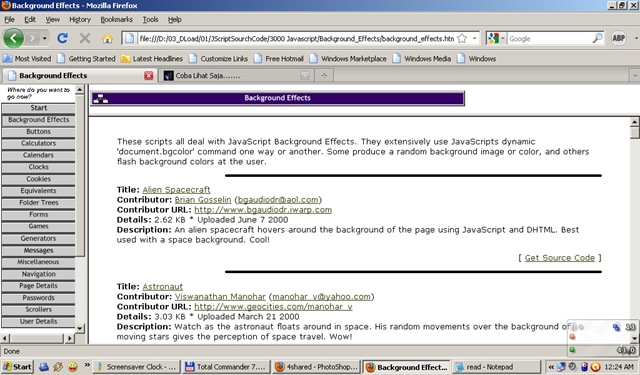Focus the Google search field

click(549, 39)
